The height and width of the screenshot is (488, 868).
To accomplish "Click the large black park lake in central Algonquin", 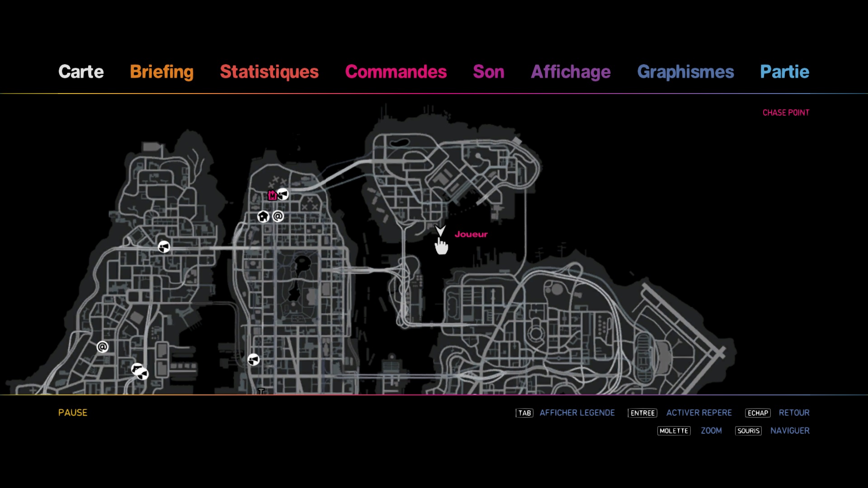I will (302, 263).
